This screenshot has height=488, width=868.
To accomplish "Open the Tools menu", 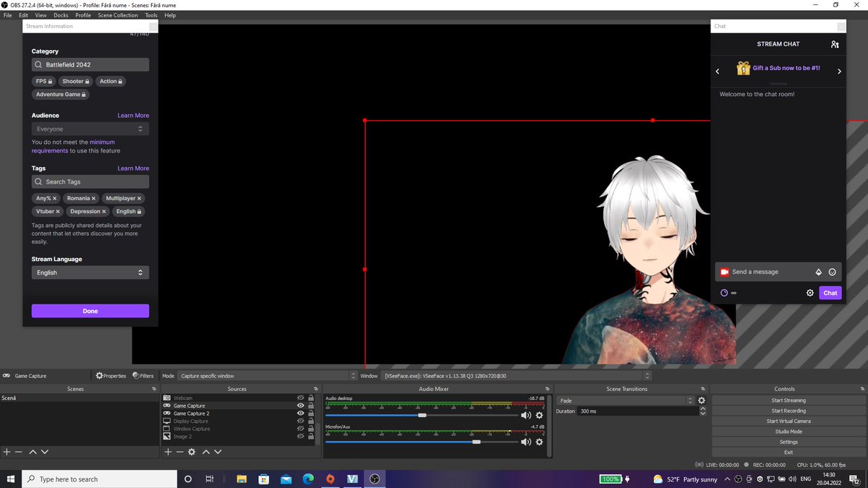I will (x=151, y=15).
